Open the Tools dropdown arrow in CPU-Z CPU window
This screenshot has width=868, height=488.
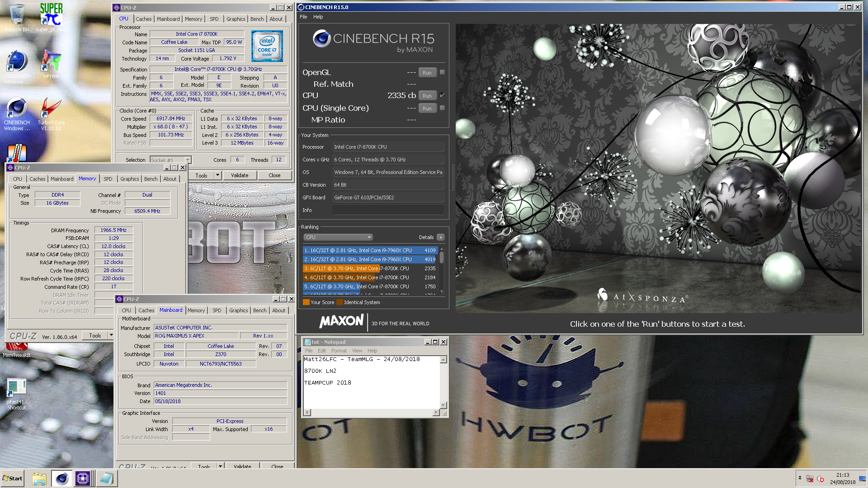click(217, 175)
